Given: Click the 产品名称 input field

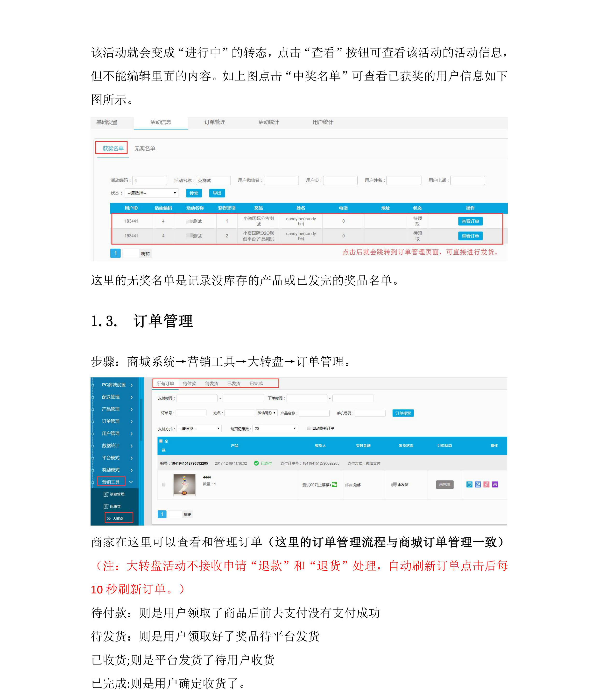Looking at the screenshot, I should [x=314, y=413].
